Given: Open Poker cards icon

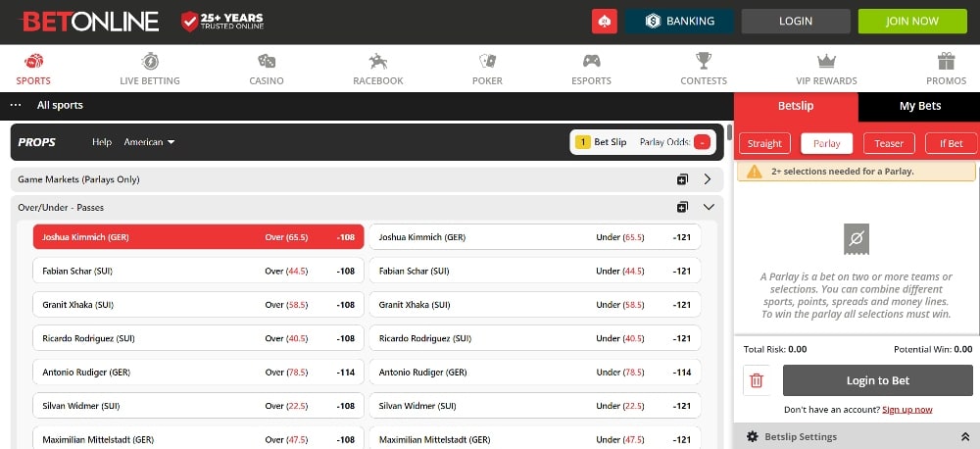Looking at the screenshot, I should pyautogui.click(x=487, y=62).
